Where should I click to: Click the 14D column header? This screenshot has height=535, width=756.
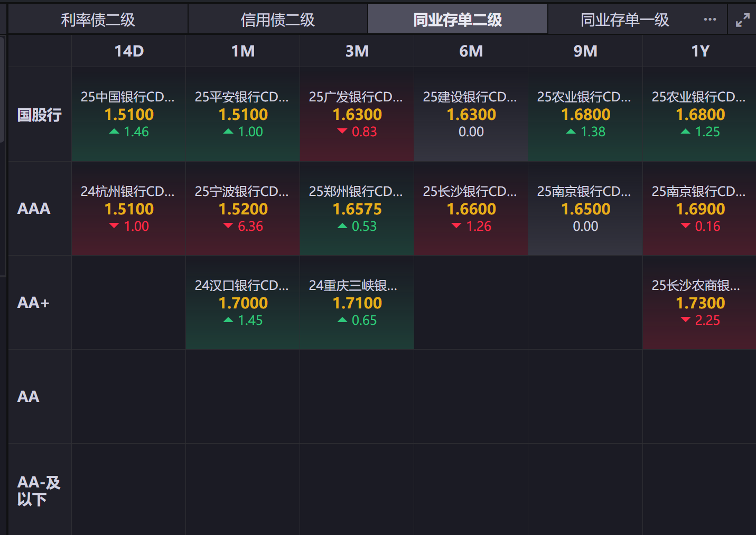129,51
